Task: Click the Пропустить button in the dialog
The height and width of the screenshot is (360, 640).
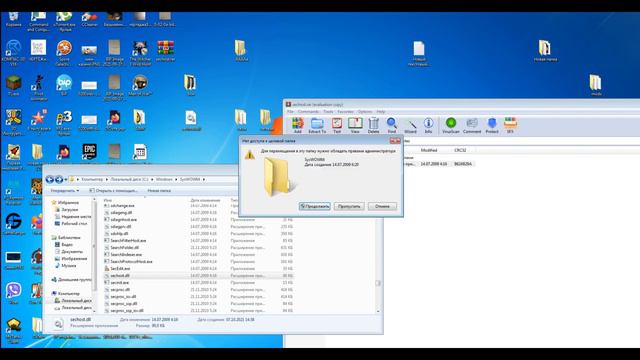Action: pos(349,206)
